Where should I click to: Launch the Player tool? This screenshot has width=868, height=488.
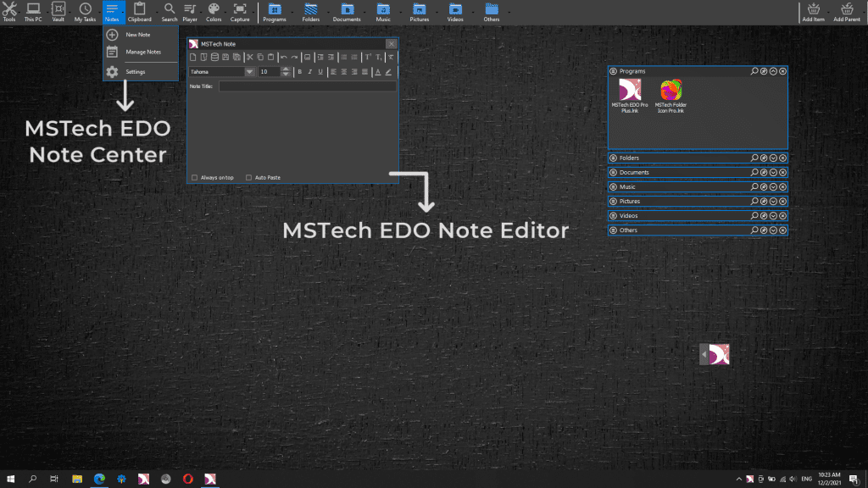click(x=190, y=10)
